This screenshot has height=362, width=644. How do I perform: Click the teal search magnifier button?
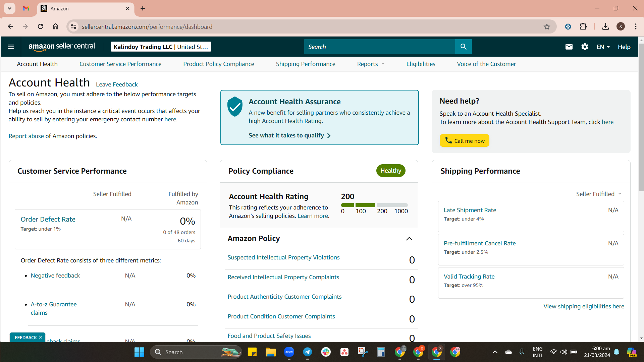(464, 47)
